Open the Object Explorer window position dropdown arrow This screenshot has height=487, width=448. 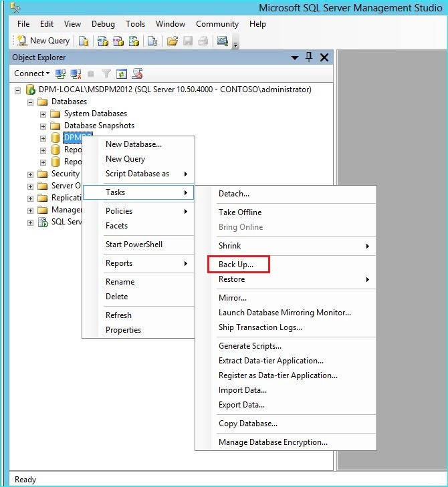coord(295,57)
